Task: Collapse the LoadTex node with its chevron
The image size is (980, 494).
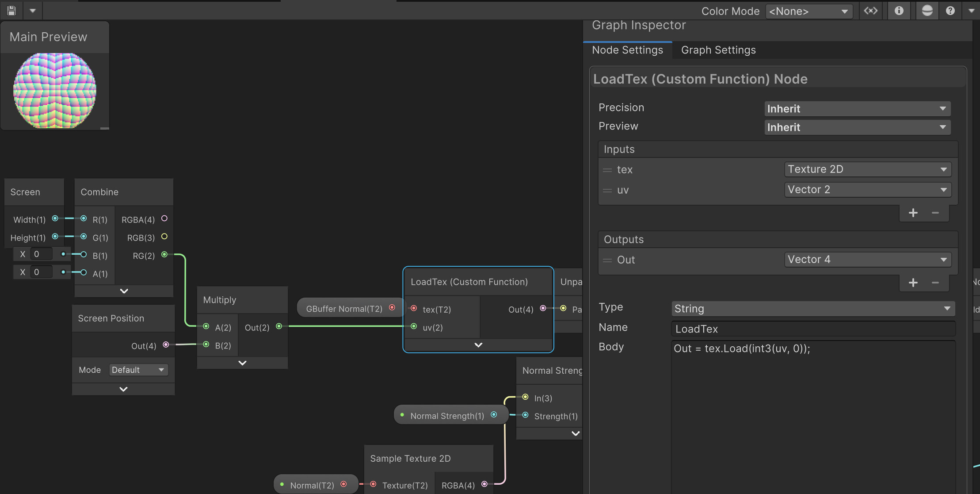Action: [478, 345]
